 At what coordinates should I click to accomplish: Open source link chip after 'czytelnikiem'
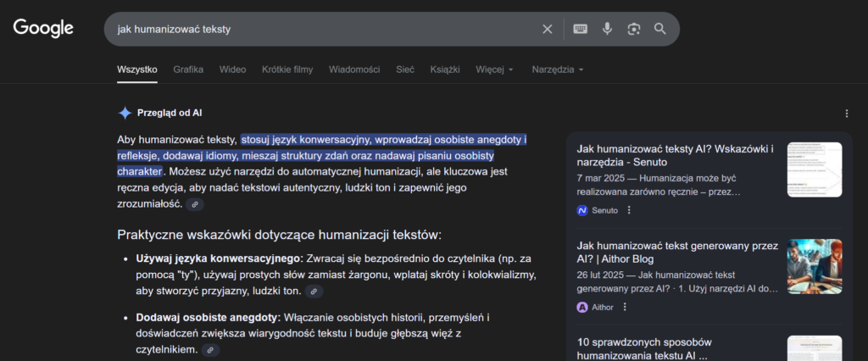click(210, 350)
